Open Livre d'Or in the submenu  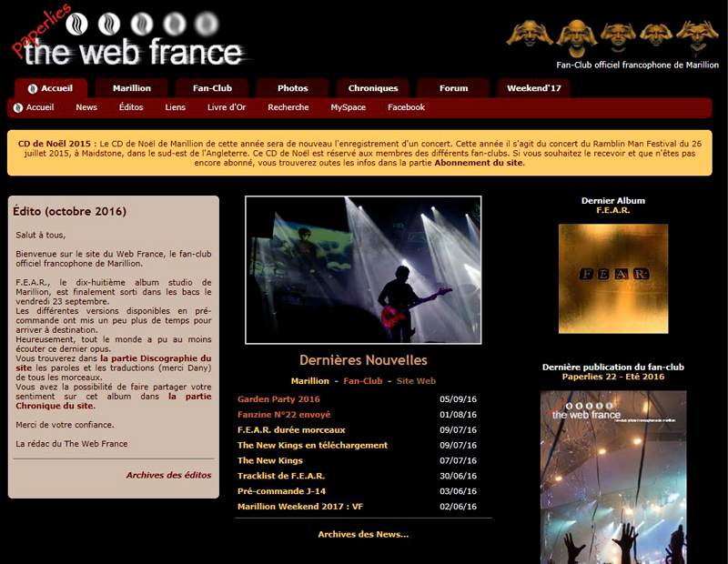227,107
